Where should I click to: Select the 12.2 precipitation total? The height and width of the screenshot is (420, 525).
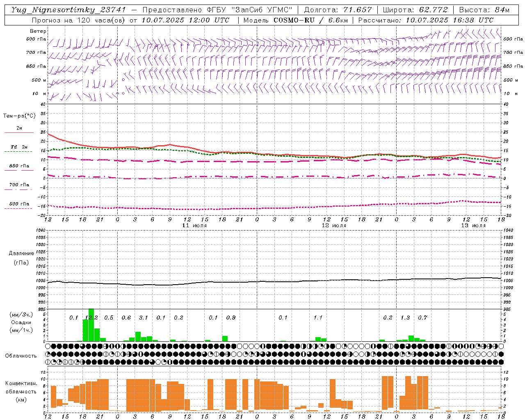[91, 317]
